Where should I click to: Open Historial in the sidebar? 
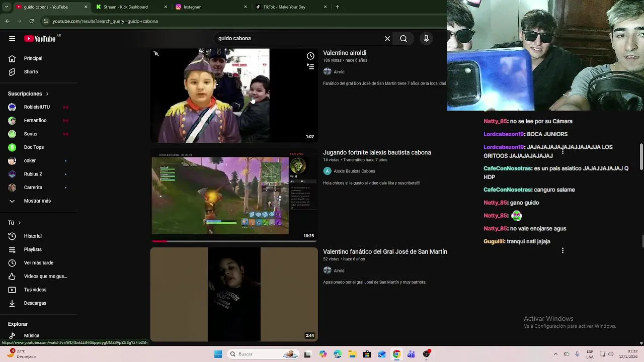38,236
